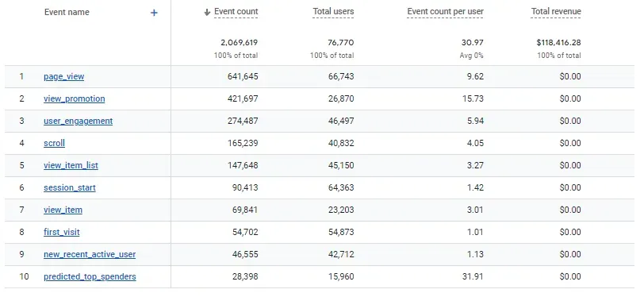
Task: Open the predicted_top_spenders event link
Action: [x=90, y=276]
